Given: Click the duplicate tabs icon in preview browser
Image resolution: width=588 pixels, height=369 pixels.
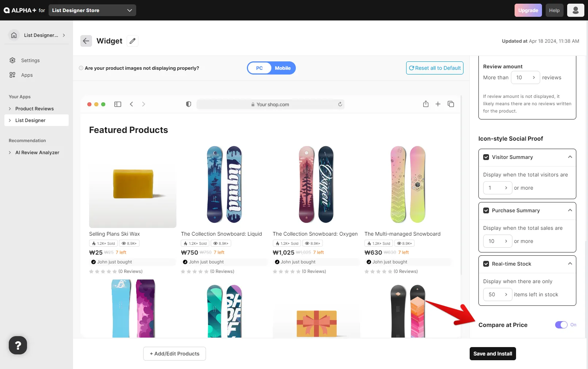Looking at the screenshot, I should (x=451, y=104).
